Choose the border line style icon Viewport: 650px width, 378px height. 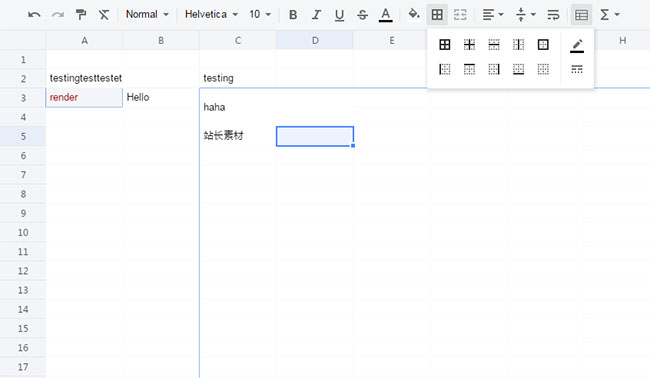pyautogui.click(x=577, y=69)
